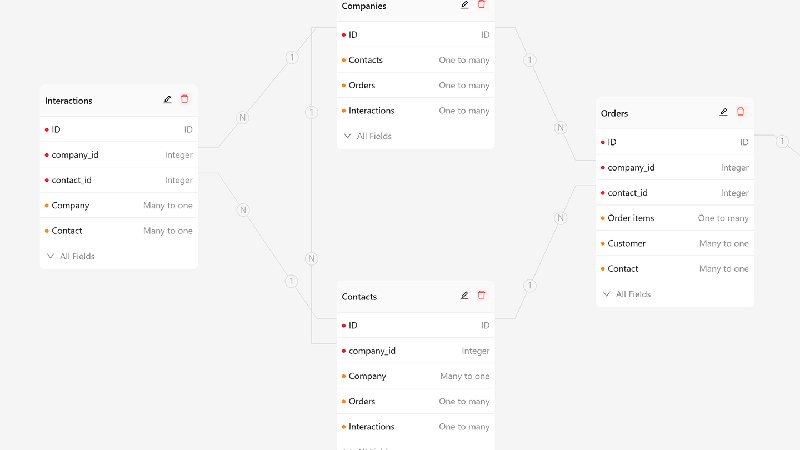
Task: Expand All Fields in Companies table
Action: click(x=367, y=136)
